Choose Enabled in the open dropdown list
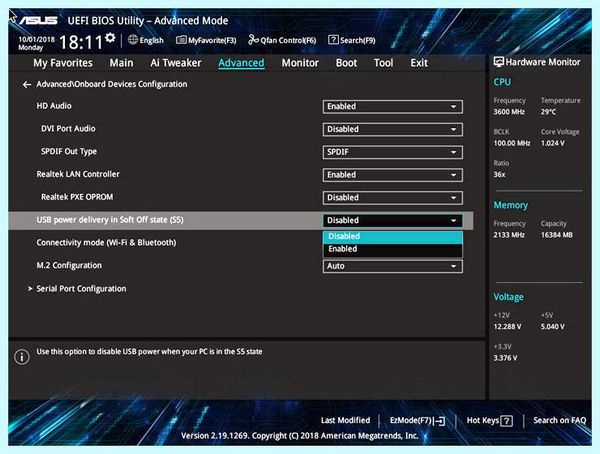The height and width of the screenshot is (454, 600). coord(393,249)
